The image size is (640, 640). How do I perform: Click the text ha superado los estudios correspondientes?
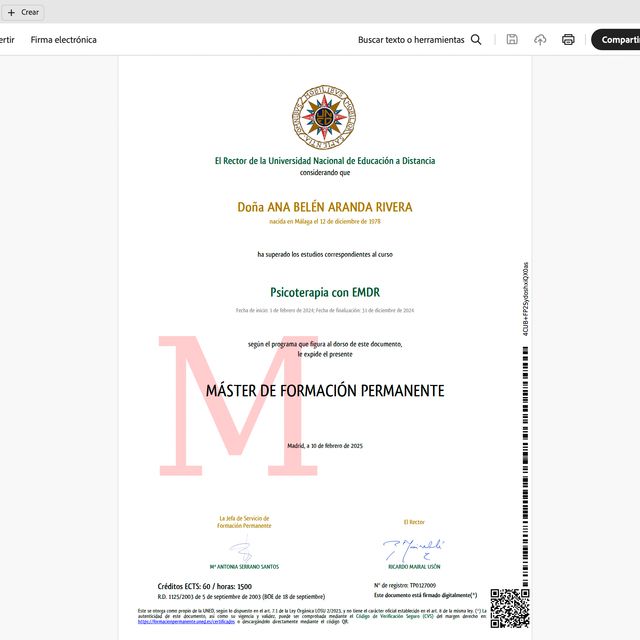point(325,254)
